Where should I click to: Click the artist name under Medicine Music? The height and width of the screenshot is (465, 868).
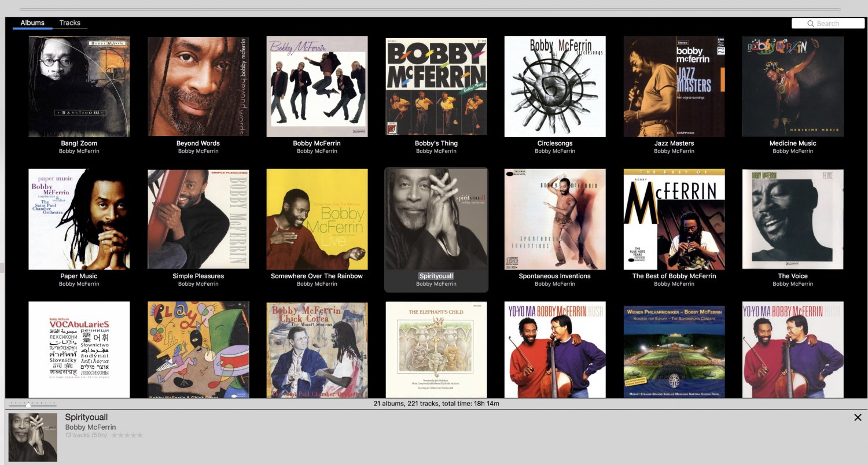click(x=793, y=152)
